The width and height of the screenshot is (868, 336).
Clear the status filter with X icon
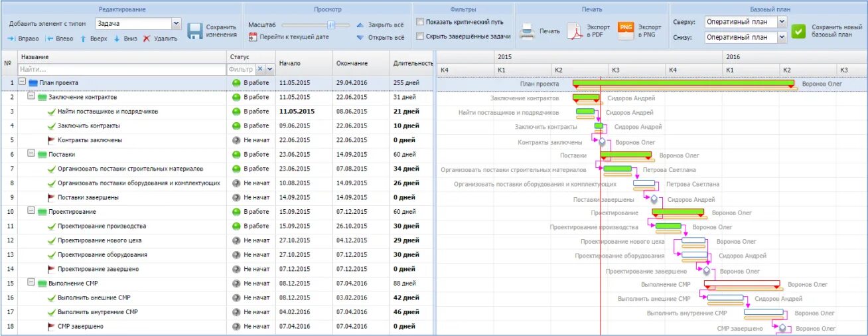click(260, 69)
